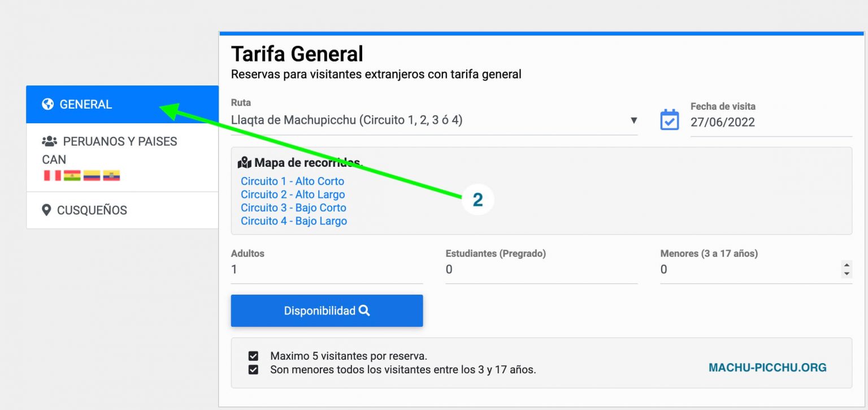This screenshot has height=410, width=868.
Task: Click the Reservas para visitantes extranjeros subtitle
Action: point(376,74)
